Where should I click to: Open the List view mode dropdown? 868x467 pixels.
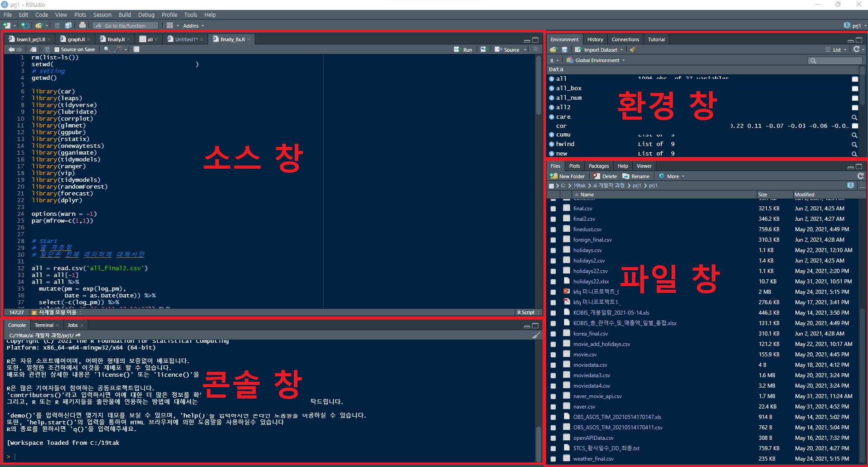pyautogui.click(x=836, y=49)
